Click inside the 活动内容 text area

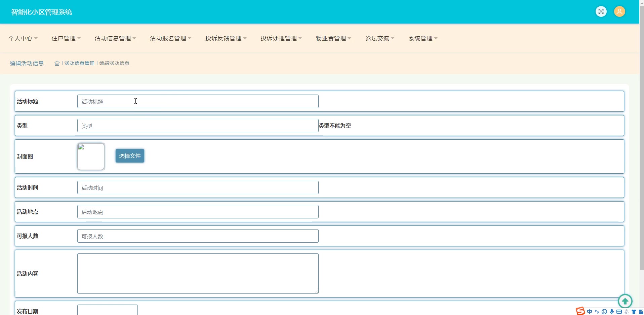[198, 274]
